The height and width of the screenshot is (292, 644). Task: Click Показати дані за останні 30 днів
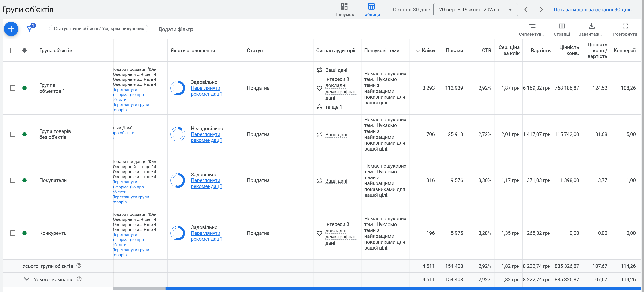pyautogui.click(x=592, y=10)
